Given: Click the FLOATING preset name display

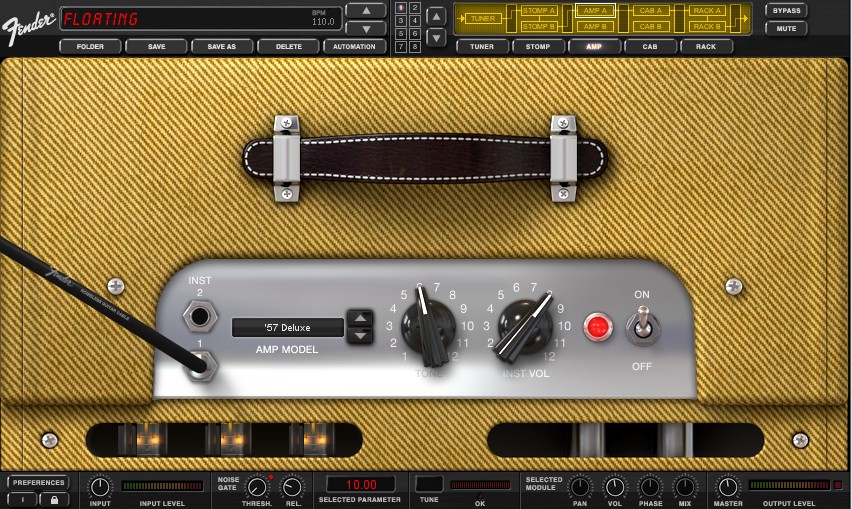Looking at the screenshot, I should click(x=101, y=20).
